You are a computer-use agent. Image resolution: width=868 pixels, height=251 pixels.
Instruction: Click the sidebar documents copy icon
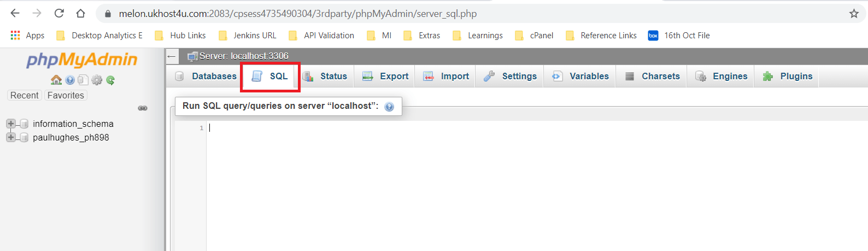tap(83, 80)
